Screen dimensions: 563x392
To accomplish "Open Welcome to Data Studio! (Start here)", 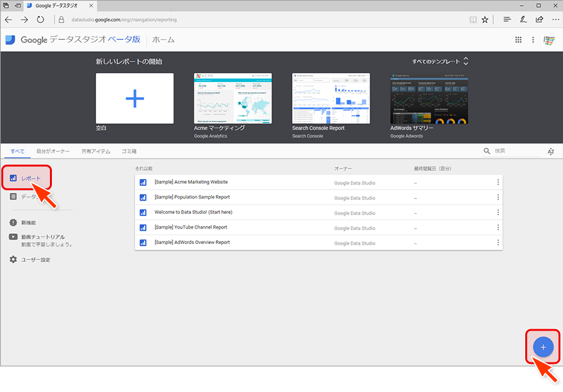I will (x=193, y=212).
